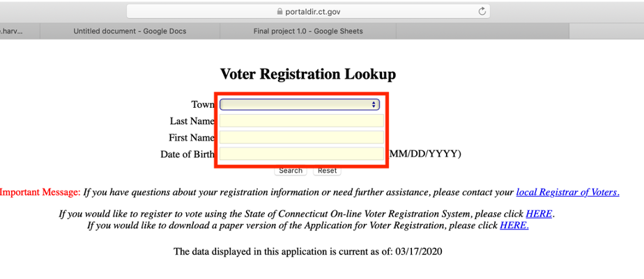This screenshot has width=644, height=279.
Task: Click the reload page icon
Action: [482, 11]
